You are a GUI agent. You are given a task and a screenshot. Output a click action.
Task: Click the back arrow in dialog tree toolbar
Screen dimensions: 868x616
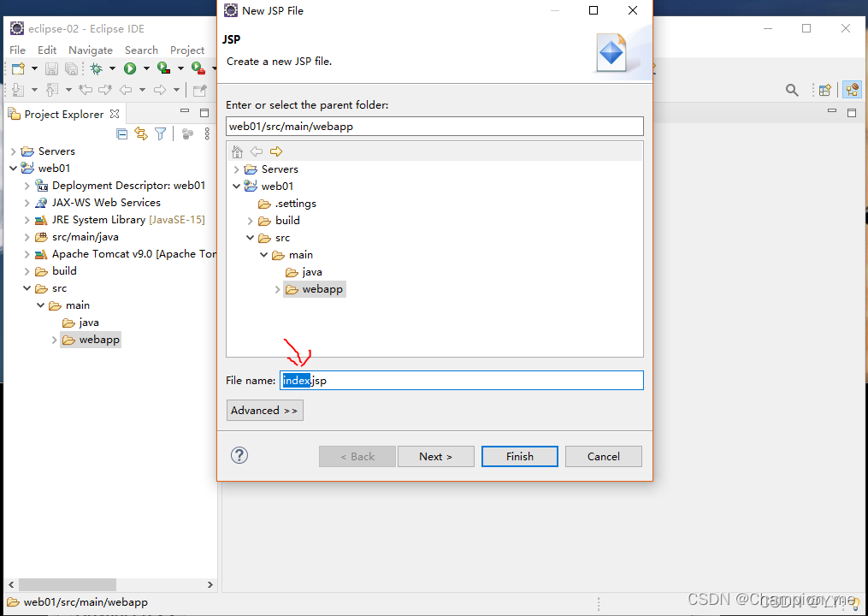pos(257,151)
